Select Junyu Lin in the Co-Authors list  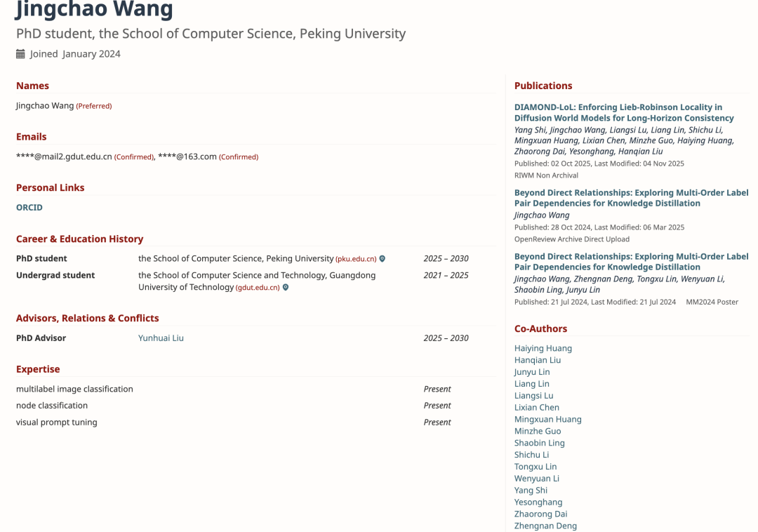pos(532,372)
